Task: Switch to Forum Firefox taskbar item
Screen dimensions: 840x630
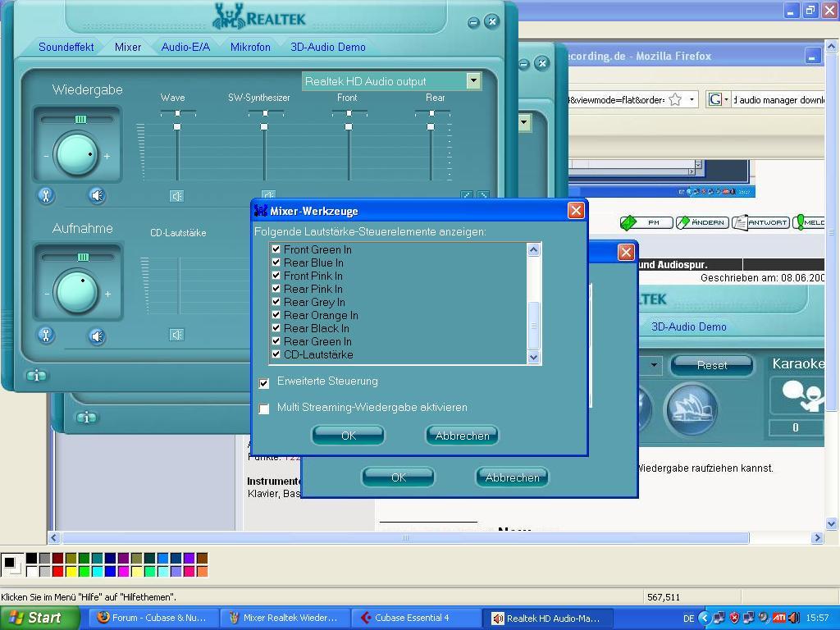Action: tap(153, 618)
